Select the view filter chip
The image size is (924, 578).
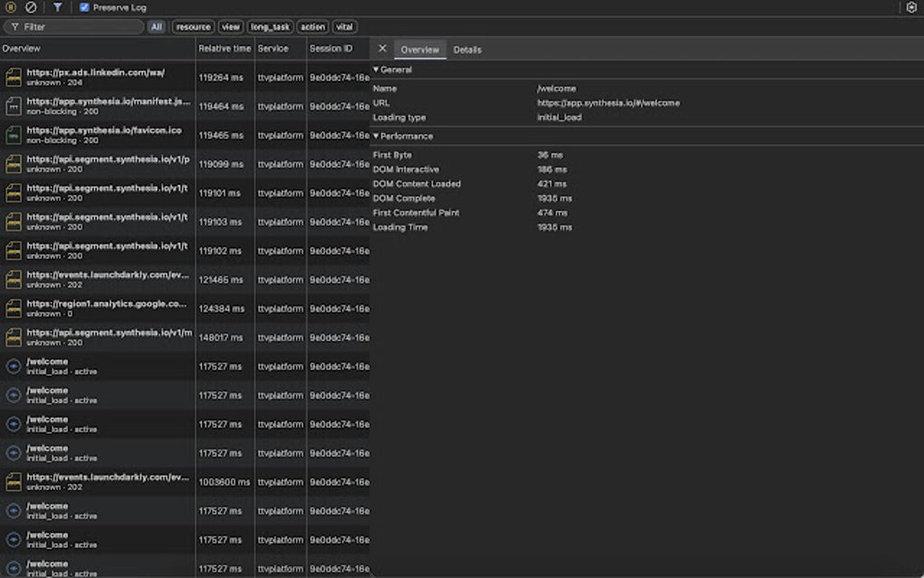[x=230, y=26]
